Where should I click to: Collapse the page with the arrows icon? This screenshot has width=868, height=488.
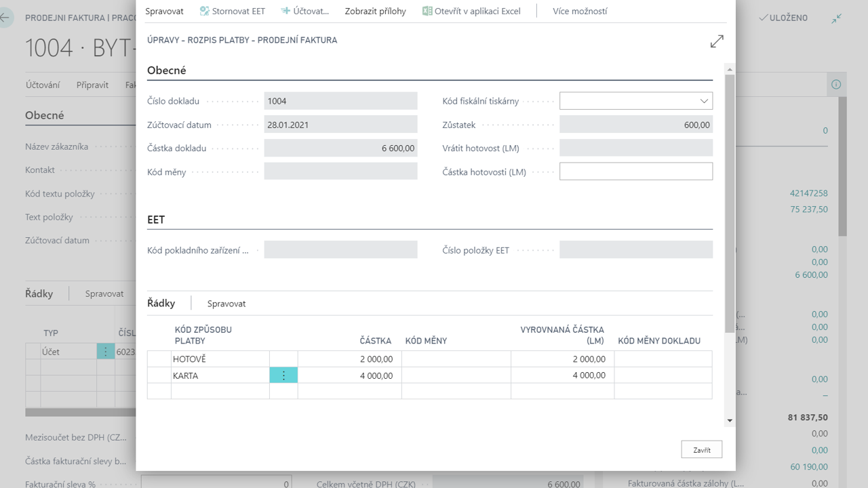pos(837,18)
